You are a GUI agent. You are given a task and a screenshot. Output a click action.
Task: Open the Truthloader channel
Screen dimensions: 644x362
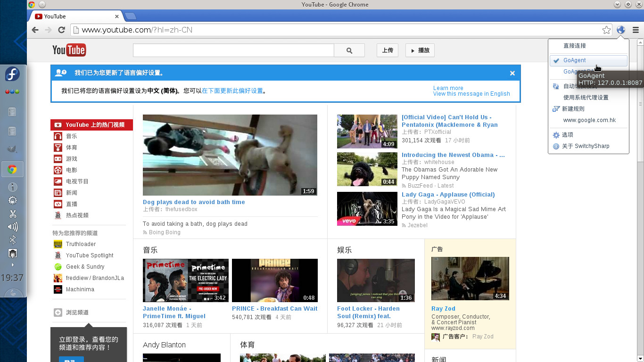tap(81, 244)
